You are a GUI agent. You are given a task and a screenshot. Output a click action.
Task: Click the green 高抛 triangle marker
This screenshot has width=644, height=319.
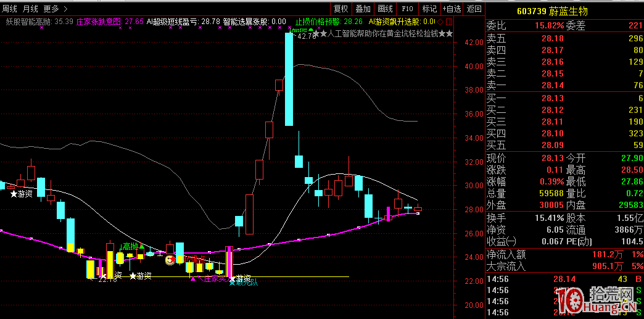point(141,247)
